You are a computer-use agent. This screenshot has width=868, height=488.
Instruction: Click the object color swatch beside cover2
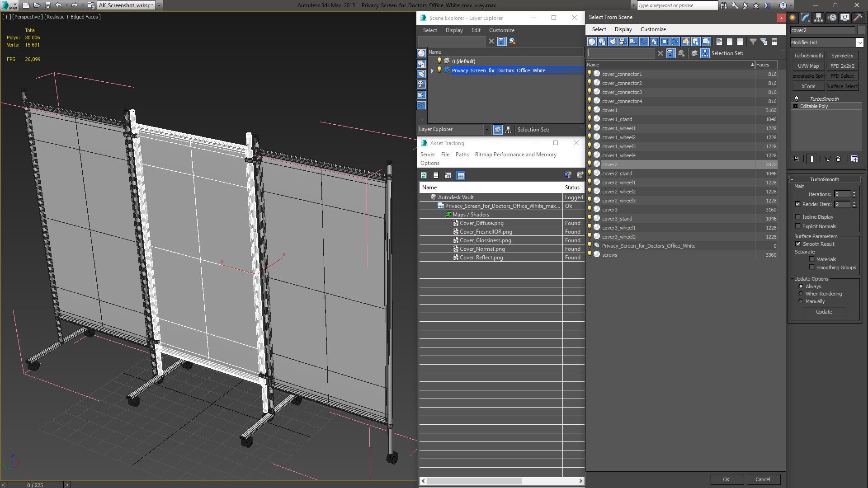coord(861,30)
